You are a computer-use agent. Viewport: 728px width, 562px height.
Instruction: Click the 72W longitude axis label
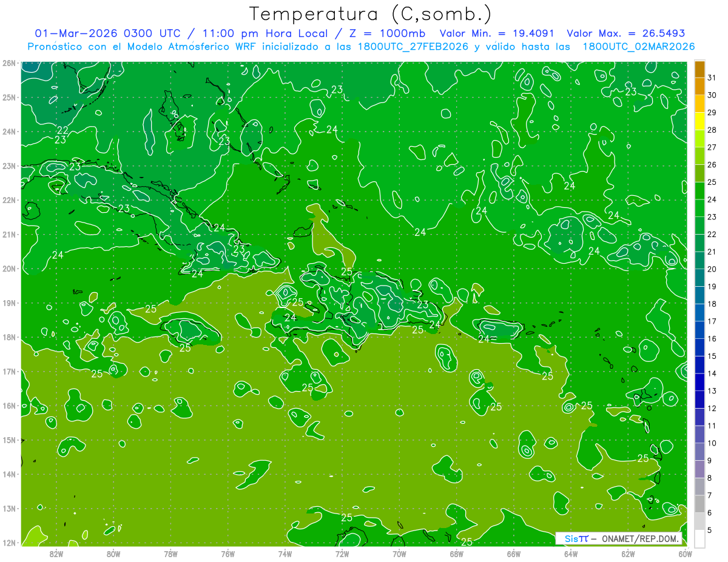tap(342, 554)
